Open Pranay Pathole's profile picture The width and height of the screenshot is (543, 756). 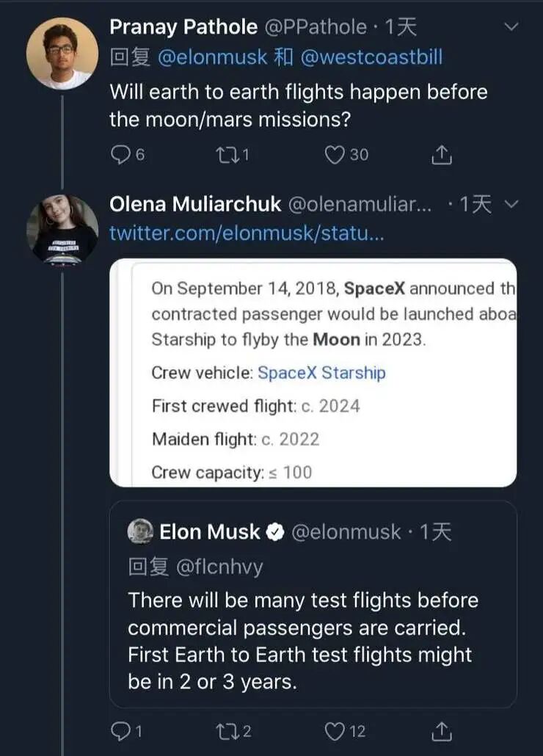tap(62, 54)
